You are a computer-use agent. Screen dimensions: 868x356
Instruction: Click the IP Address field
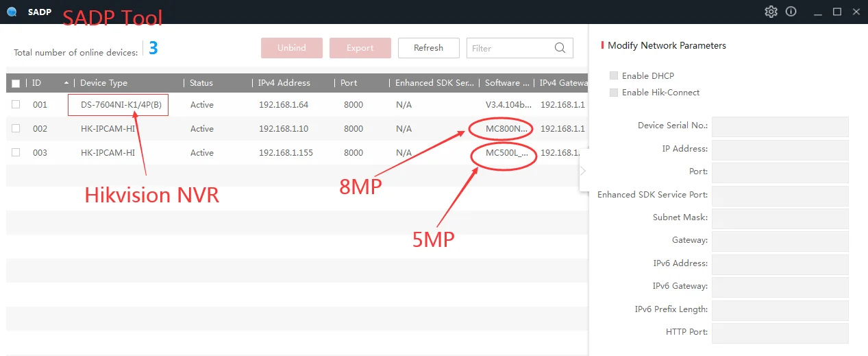(x=780, y=150)
